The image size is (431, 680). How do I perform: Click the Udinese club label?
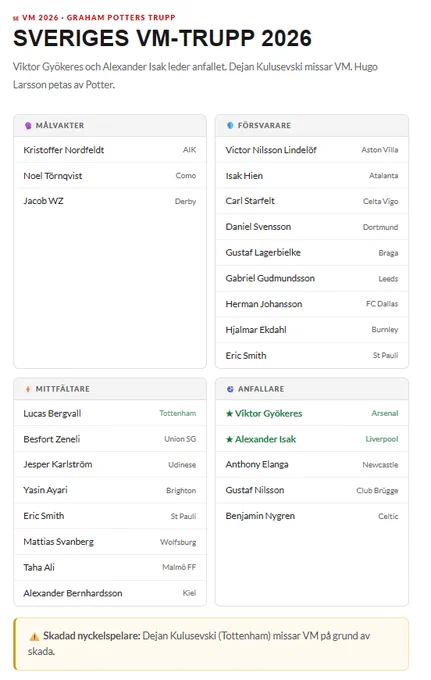pos(182,465)
